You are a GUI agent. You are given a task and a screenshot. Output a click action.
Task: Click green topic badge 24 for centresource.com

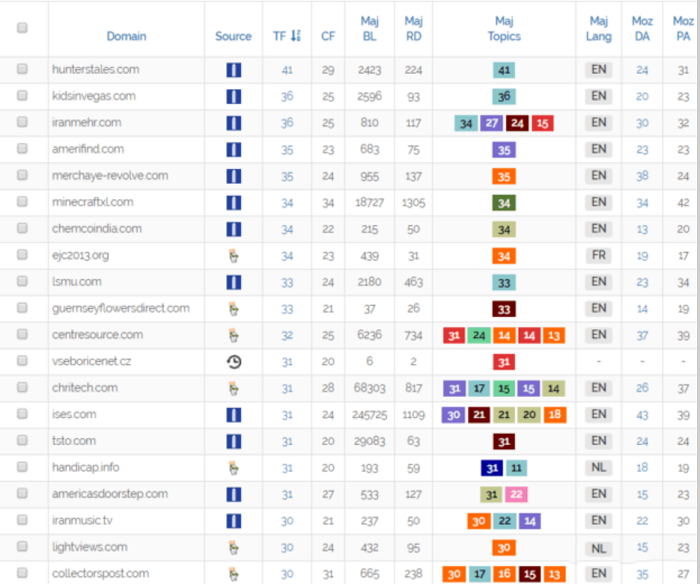(x=479, y=335)
